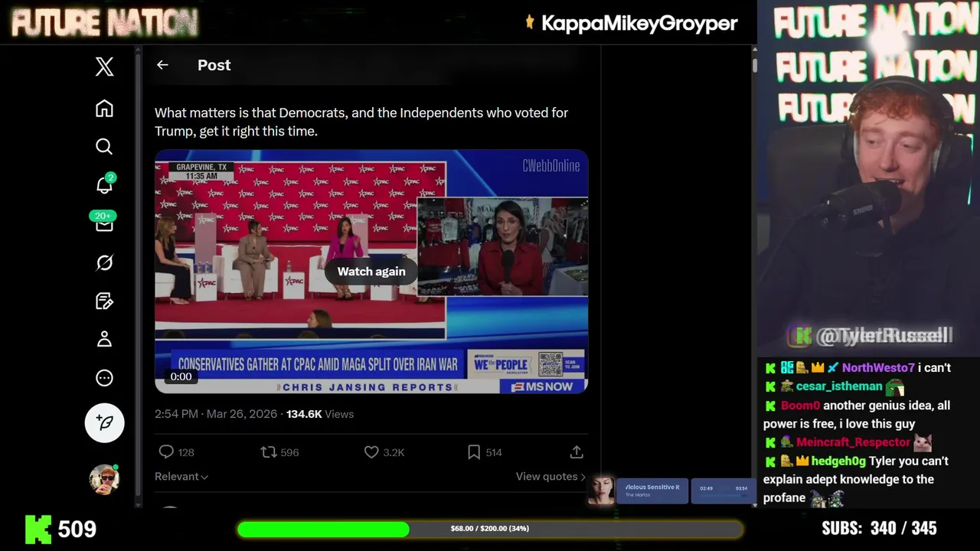Click the music widget album thumbnail
The width and height of the screenshot is (980, 551).
click(601, 491)
